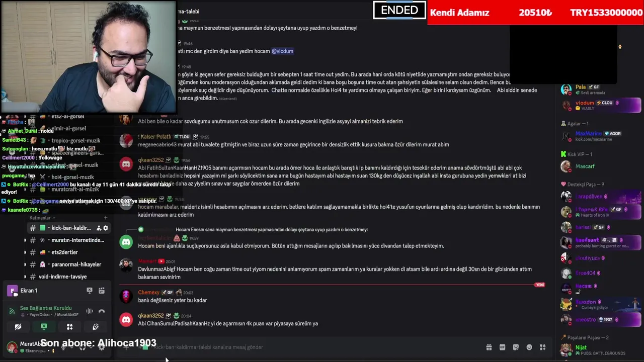Click the message input field for kick-ban-kaldirma-talebi

312,347
